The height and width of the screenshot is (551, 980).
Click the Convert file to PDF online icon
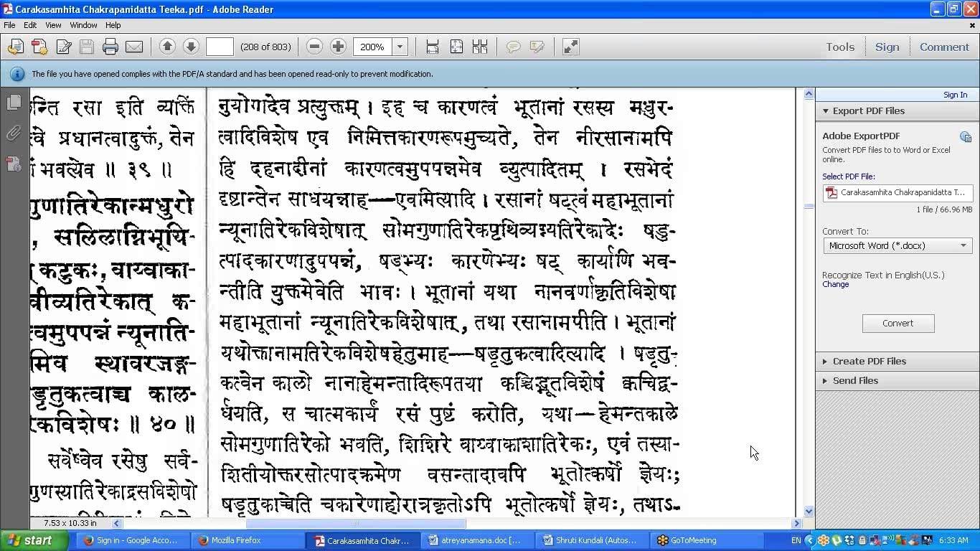15,47
